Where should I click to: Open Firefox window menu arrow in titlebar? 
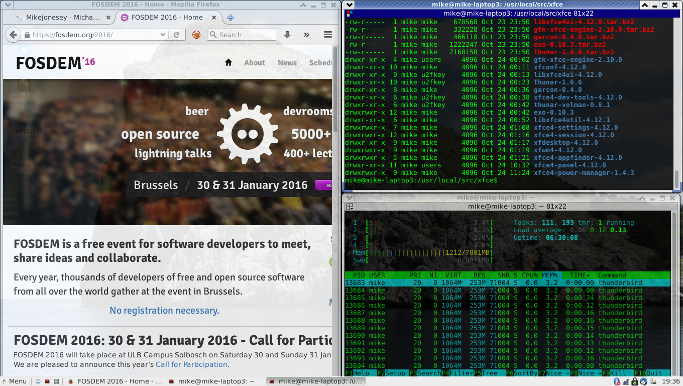(x=7, y=5)
